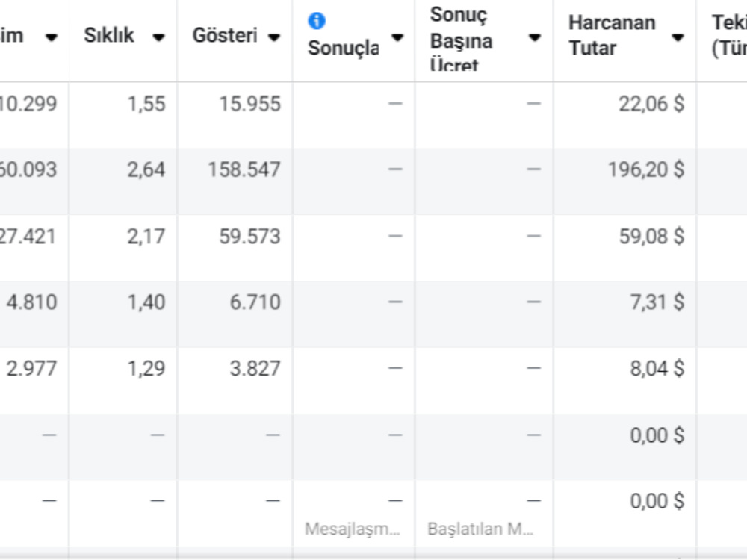Open the Gösteri column dropdown arrow

click(274, 37)
